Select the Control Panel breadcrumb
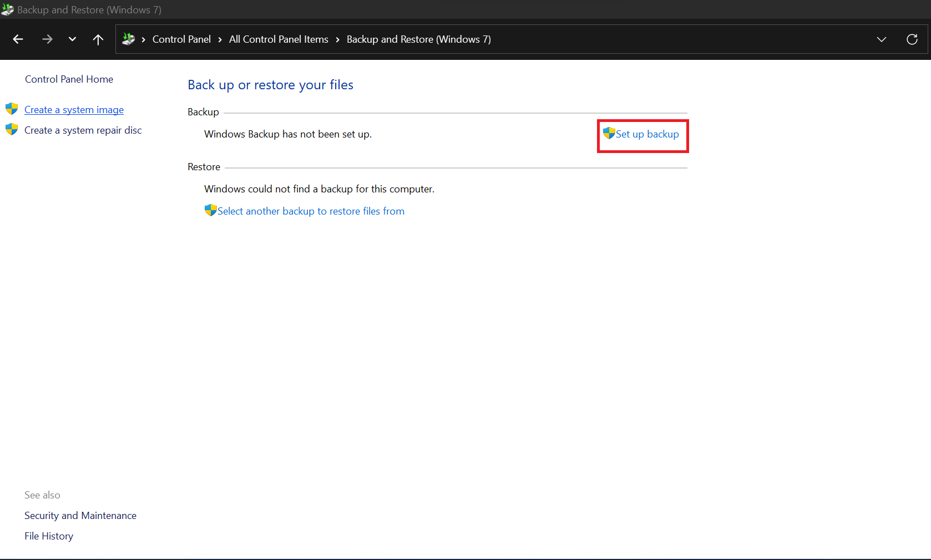The height and width of the screenshot is (560, 931). pyautogui.click(x=181, y=39)
